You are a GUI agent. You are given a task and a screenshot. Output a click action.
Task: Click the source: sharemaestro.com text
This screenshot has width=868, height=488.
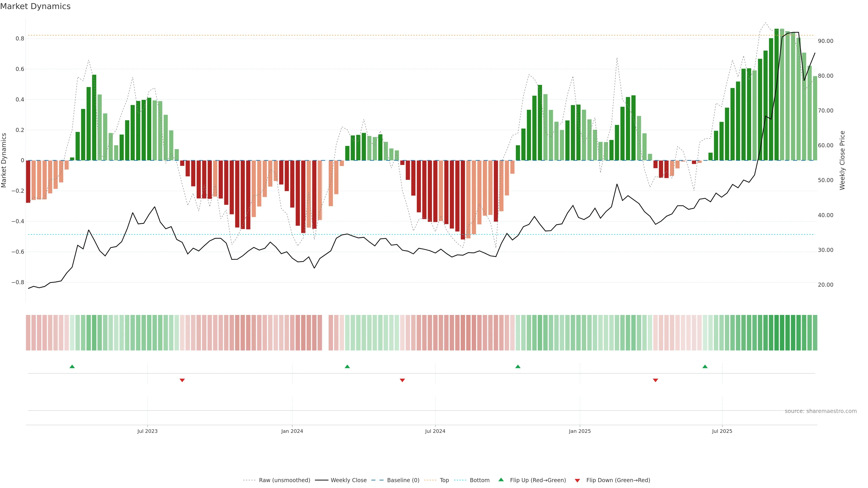point(821,411)
